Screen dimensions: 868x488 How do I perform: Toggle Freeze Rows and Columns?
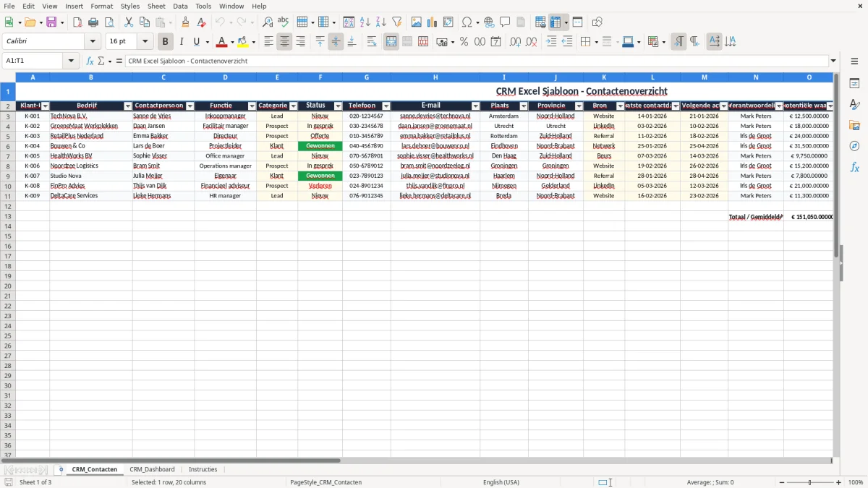(556, 22)
